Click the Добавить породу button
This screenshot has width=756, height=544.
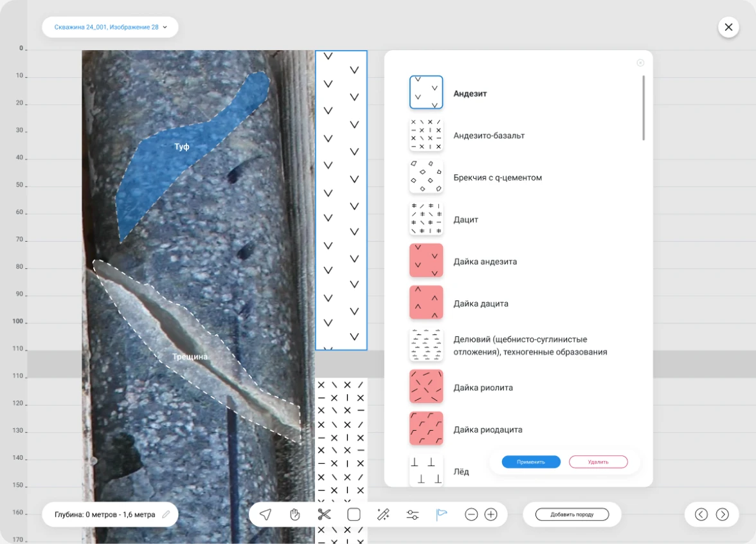(x=572, y=514)
